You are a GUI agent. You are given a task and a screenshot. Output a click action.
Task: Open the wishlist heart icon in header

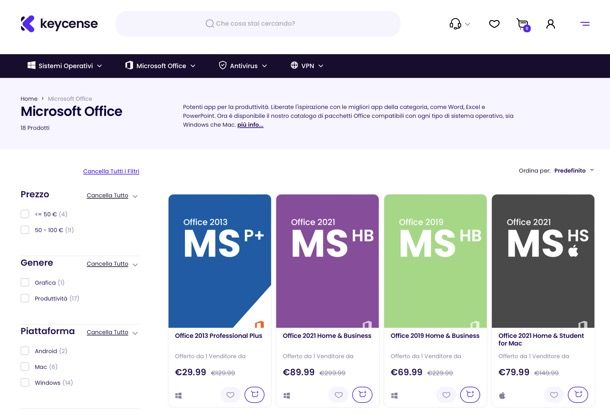tap(494, 24)
